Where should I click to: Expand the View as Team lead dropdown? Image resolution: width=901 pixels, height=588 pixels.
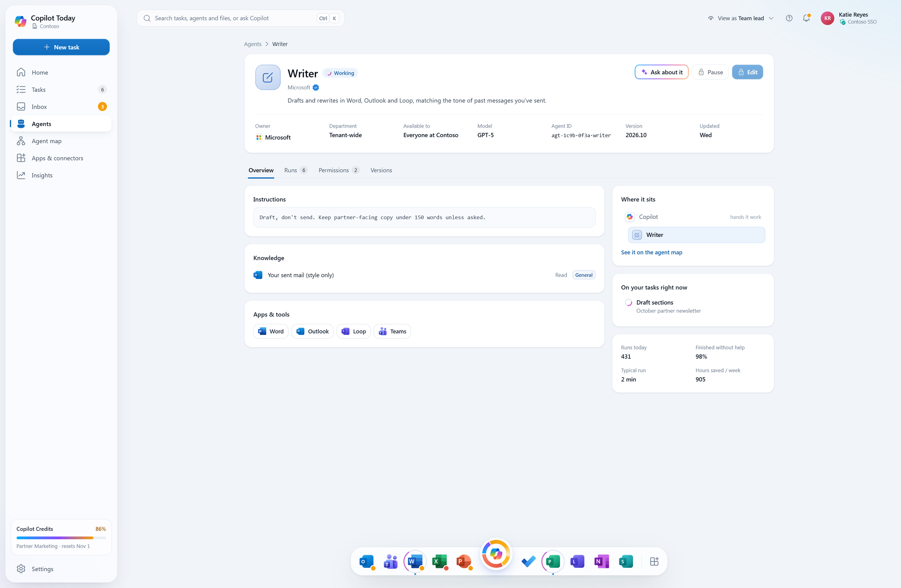pos(741,18)
